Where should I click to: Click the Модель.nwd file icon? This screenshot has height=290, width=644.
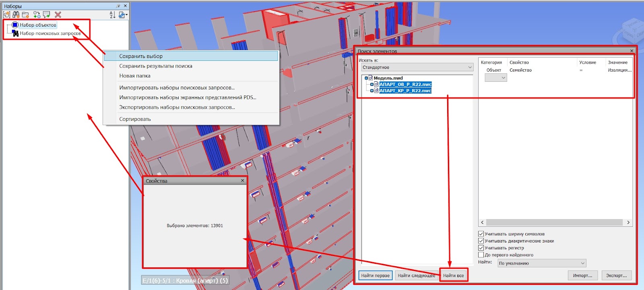click(371, 78)
